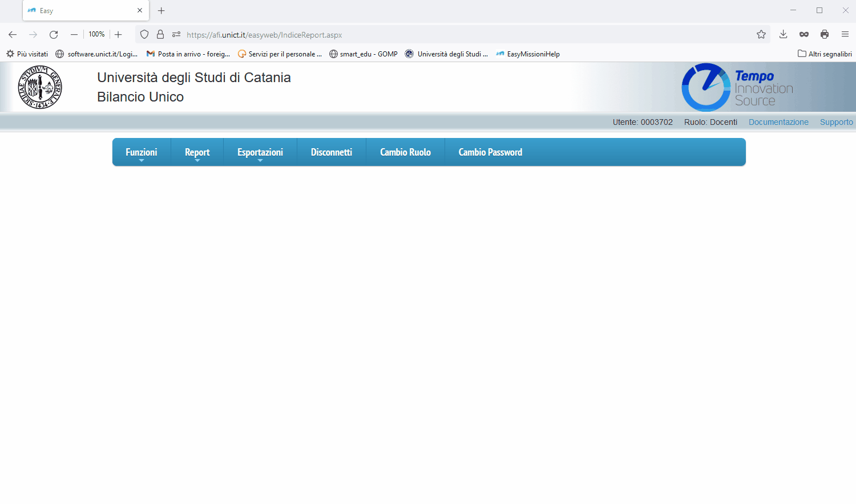
Task: Select the Easy browser tab
Action: pos(86,11)
